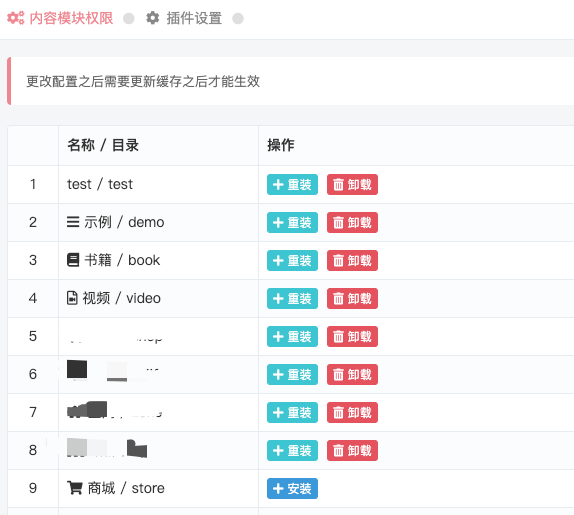
Task: Click the gray dot after 内容模块权限
Action: [x=128, y=19]
